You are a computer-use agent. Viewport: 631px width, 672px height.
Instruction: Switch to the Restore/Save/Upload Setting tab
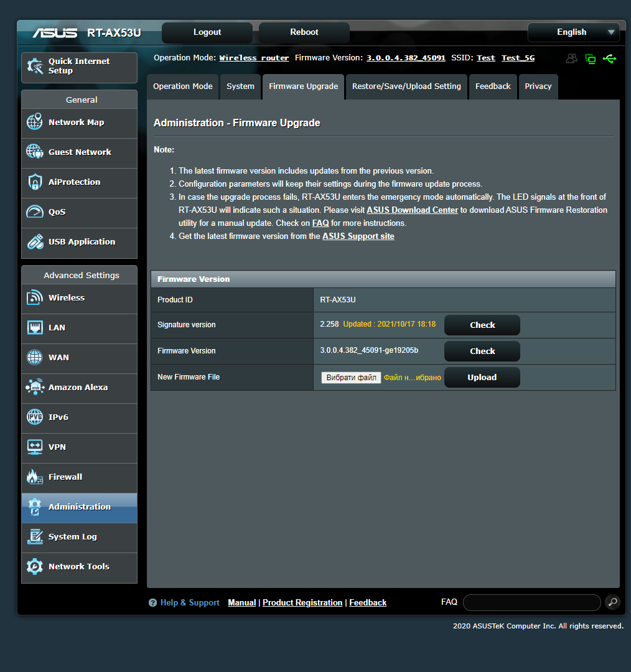point(406,86)
